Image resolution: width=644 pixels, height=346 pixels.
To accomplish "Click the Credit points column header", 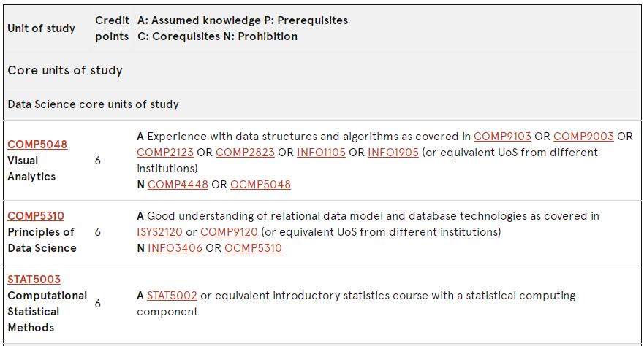I will pyautogui.click(x=112, y=28).
